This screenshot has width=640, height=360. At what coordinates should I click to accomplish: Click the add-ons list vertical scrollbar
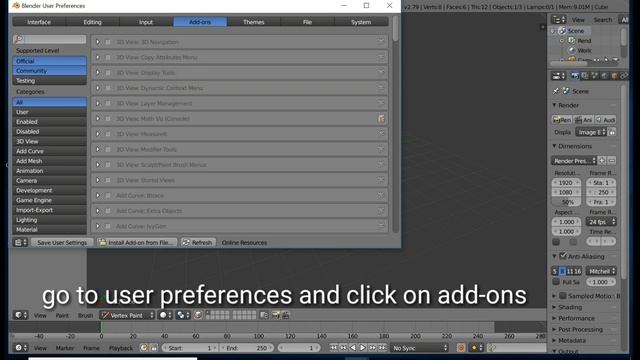coord(395,29)
